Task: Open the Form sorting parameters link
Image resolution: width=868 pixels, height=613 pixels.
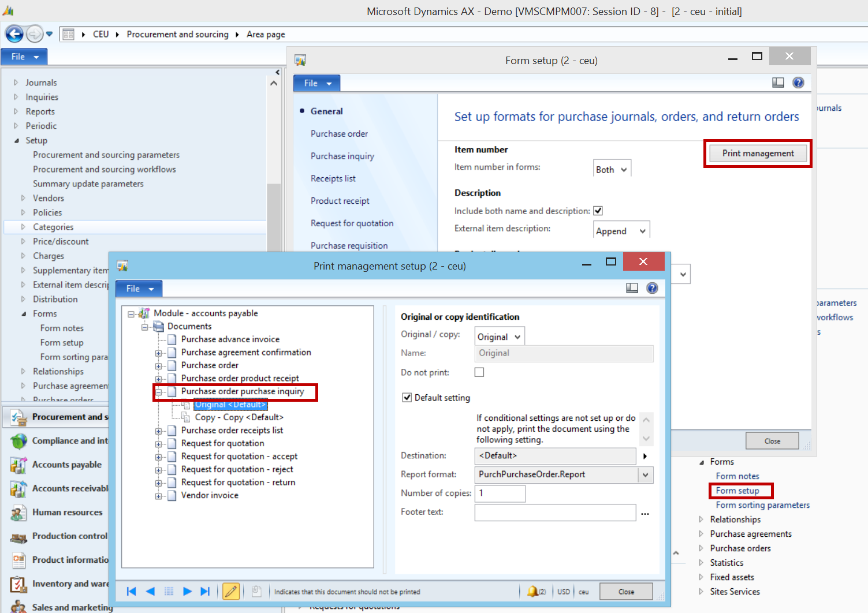Action: pyautogui.click(x=762, y=504)
